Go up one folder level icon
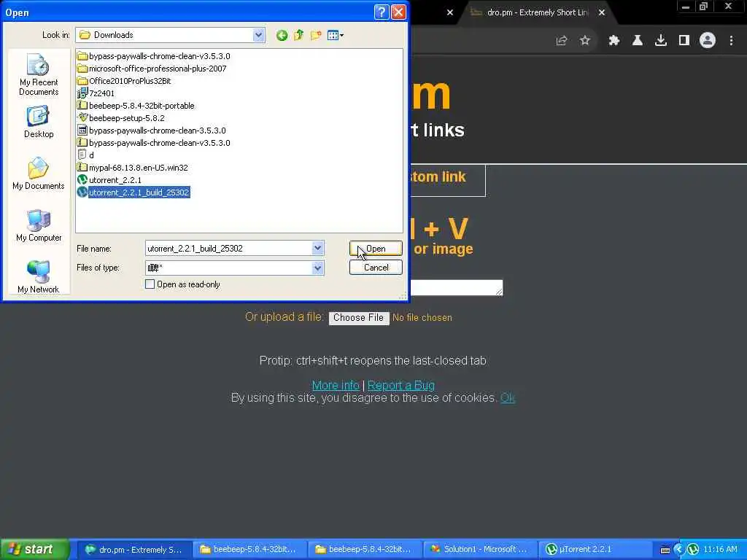This screenshot has height=560, width=747. point(298,35)
